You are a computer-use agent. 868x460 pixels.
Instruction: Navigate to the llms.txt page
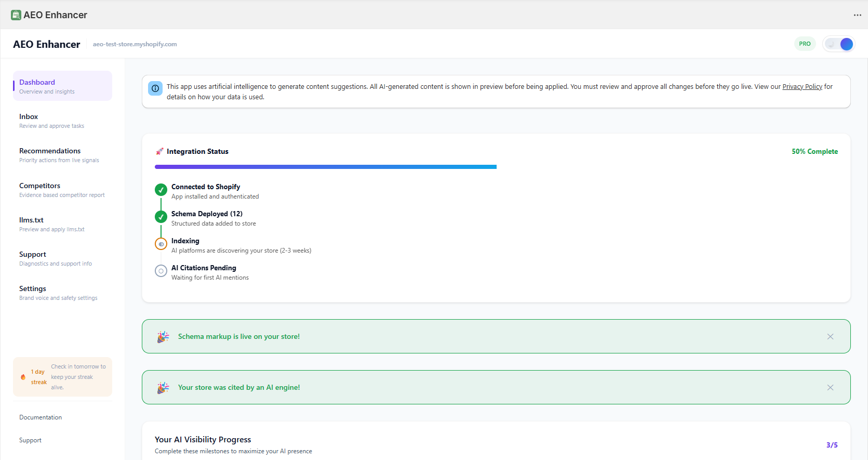tap(62, 224)
